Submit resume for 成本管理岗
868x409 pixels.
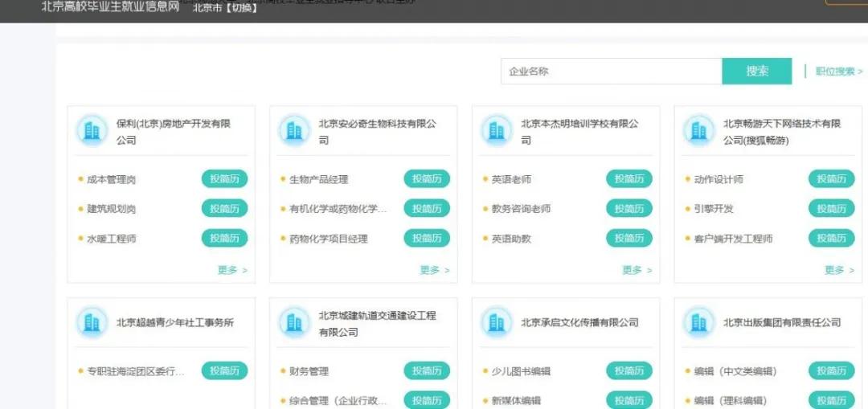(224, 178)
